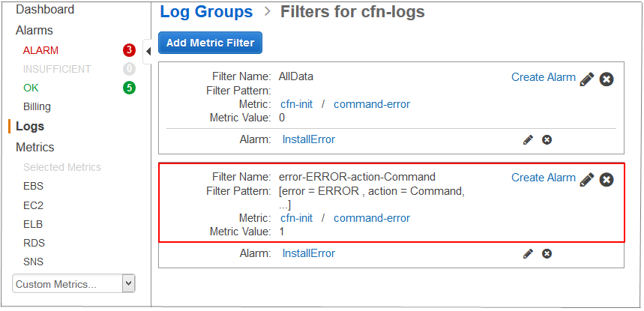Show alarms in ALARM state
Screen dimensions: 644x311
[40, 50]
